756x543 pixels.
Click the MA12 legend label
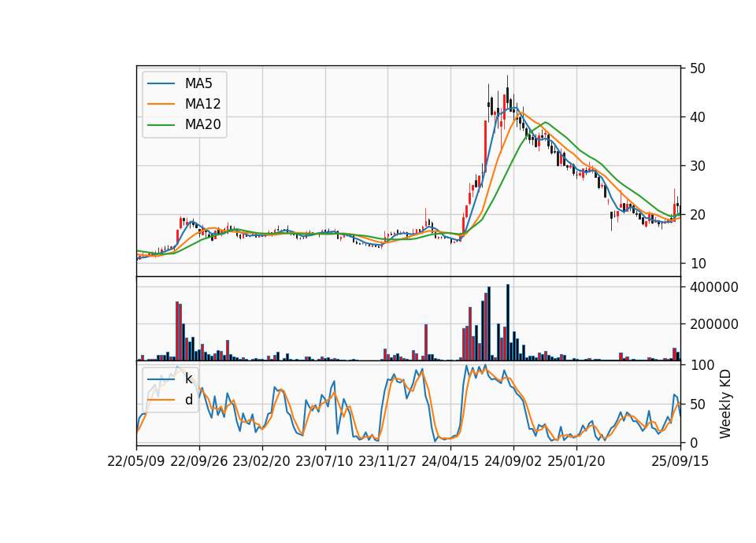tap(202, 104)
